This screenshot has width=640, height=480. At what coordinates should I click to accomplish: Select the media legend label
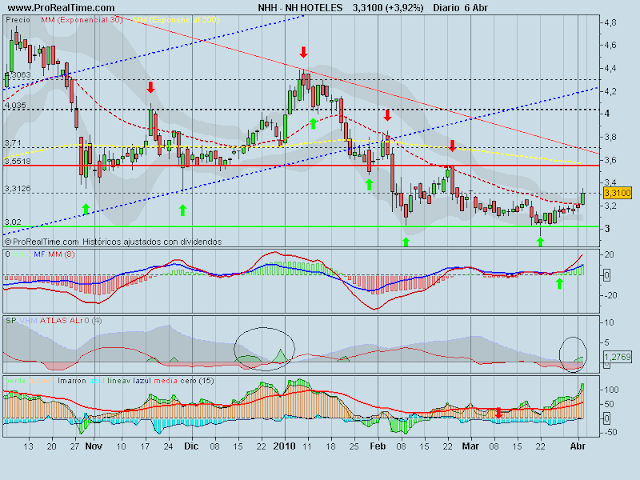coord(165,380)
